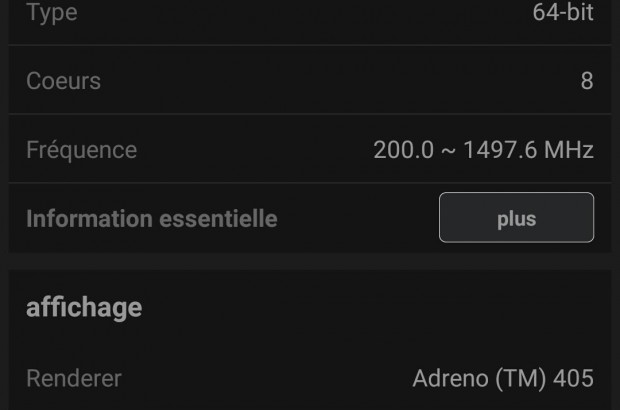Viewport: 620px width, 410px height.
Task: Click the "405" GPU model number
Action: [x=574, y=379]
